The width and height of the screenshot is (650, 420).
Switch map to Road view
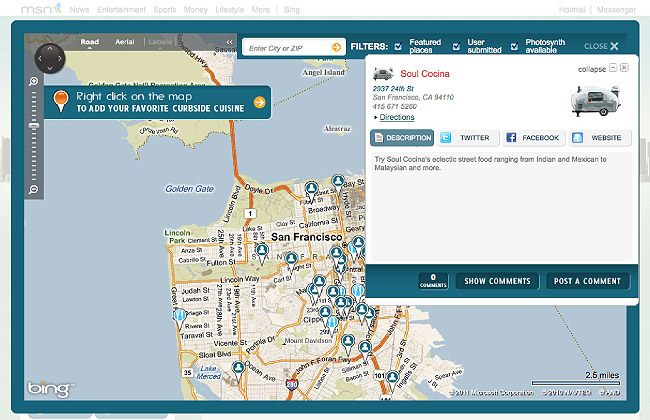(90, 42)
